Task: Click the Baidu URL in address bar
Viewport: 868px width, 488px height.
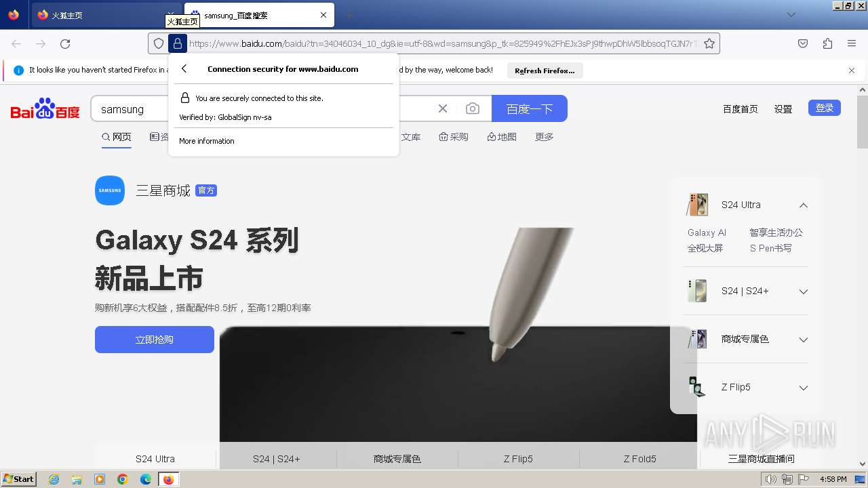Action: click(442, 43)
